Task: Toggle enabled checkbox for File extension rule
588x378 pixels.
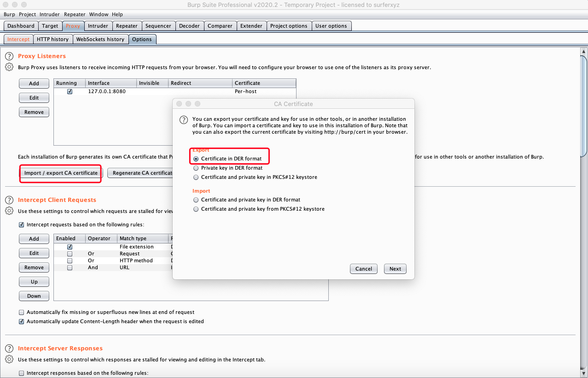Action: [70, 247]
